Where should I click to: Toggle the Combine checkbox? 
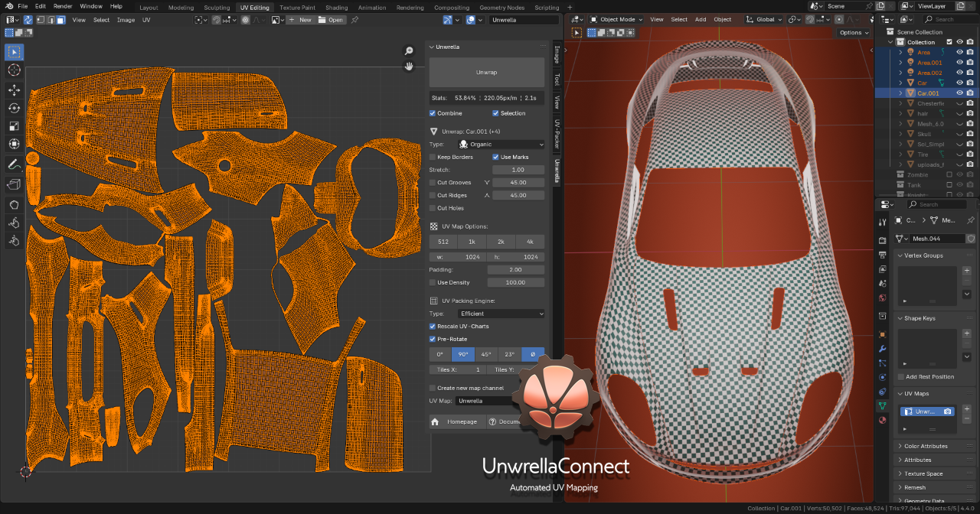(x=433, y=113)
